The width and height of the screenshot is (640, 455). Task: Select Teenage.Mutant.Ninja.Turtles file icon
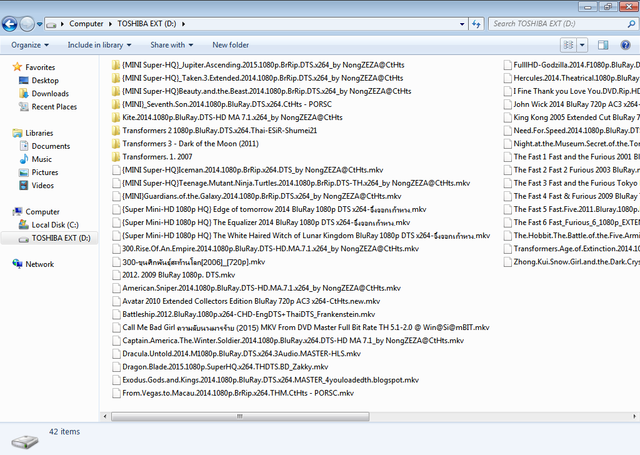[116, 183]
